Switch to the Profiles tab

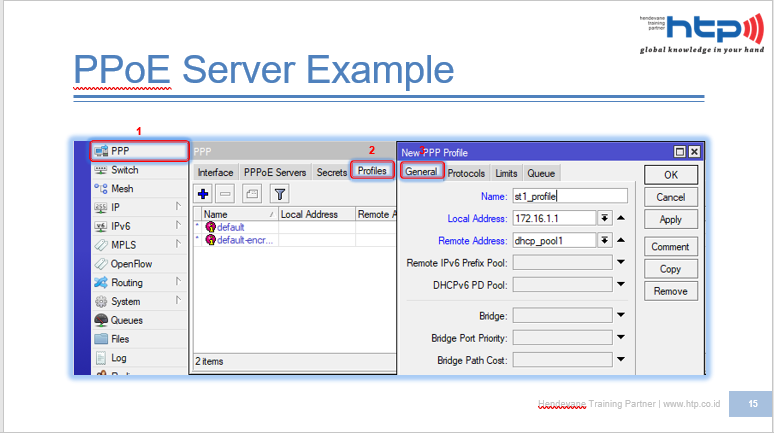click(x=372, y=170)
